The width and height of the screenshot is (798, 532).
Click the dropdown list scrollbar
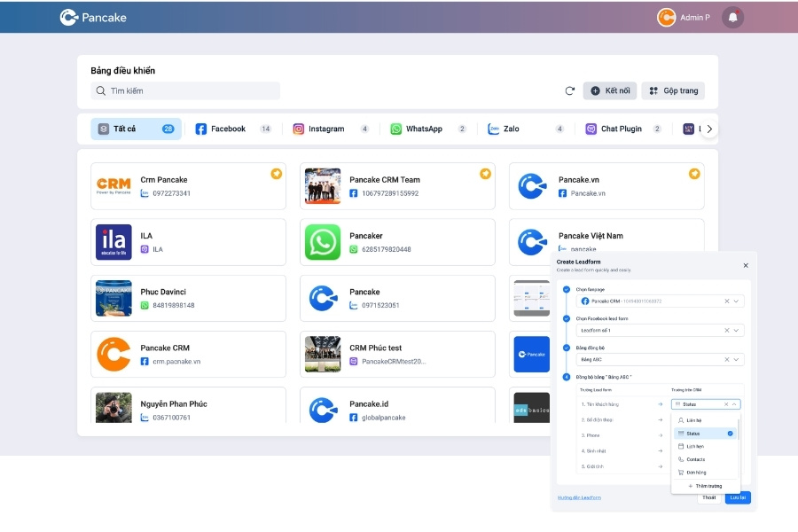click(738, 430)
